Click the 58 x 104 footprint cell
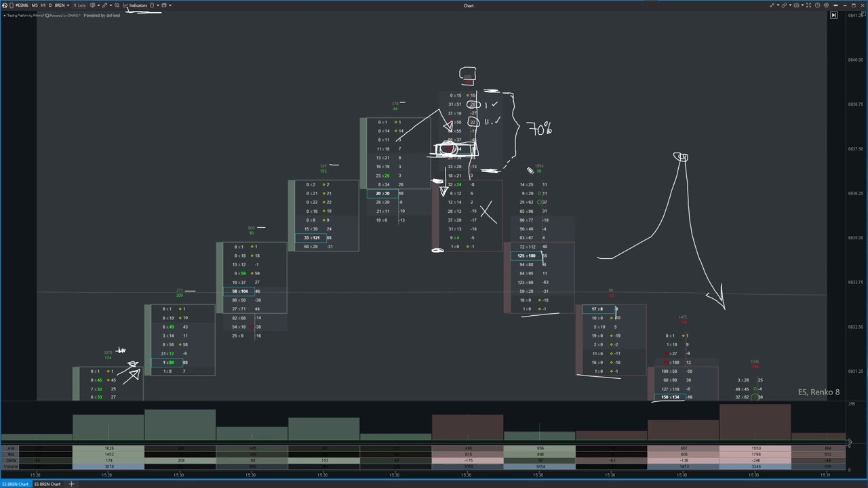This screenshot has height=488, width=868. tap(239, 291)
